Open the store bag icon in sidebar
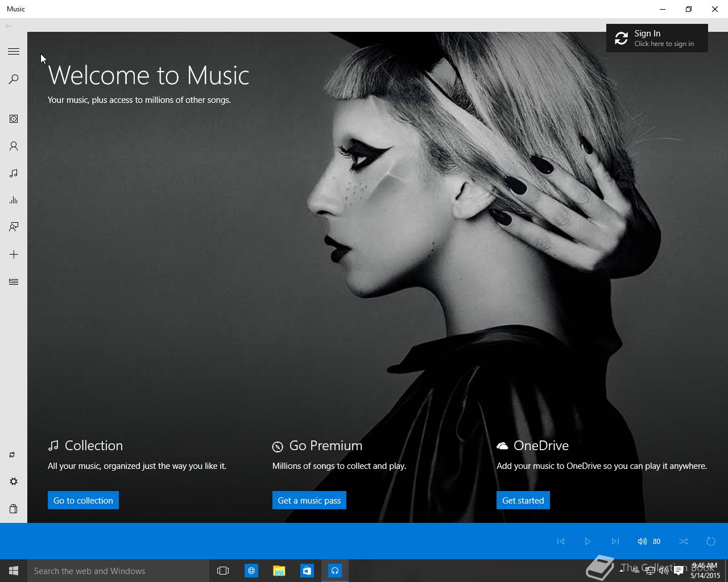728x582 pixels. click(14, 509)
